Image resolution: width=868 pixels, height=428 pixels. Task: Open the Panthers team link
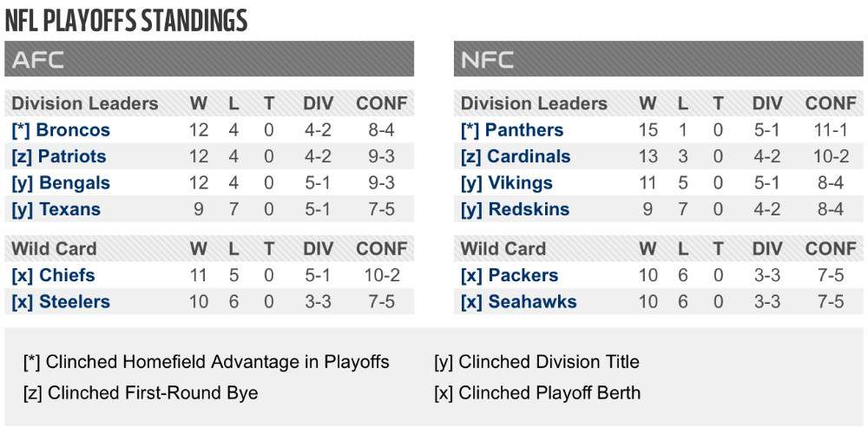[512, 130]
